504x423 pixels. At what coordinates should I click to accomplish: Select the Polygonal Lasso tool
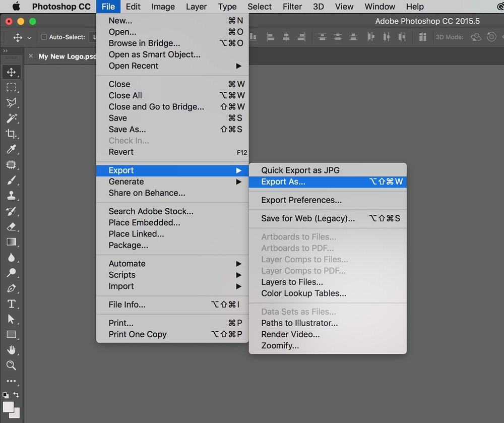pos(11,103)
